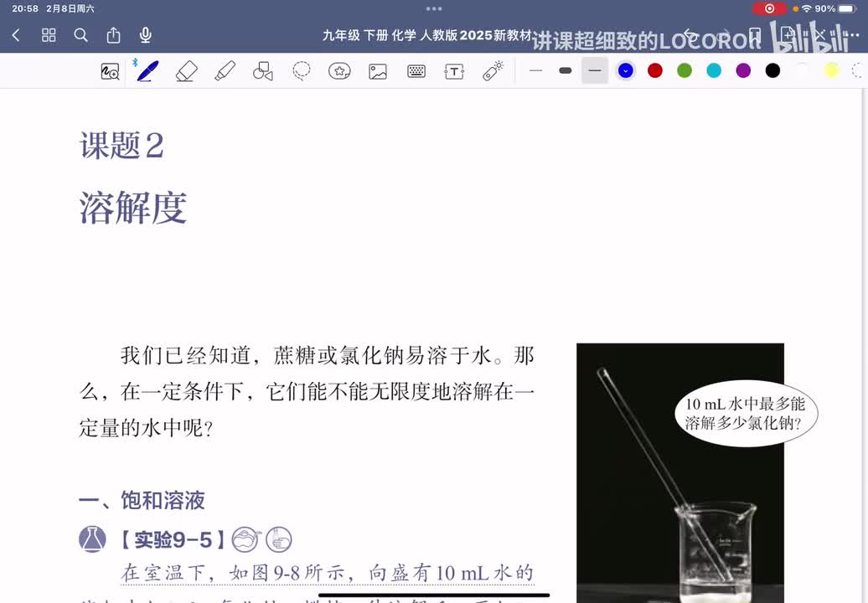The width and height of the screenshot is (868, 603).
Task: Pick the yellow pen color
Action: (x=831, y=71)
